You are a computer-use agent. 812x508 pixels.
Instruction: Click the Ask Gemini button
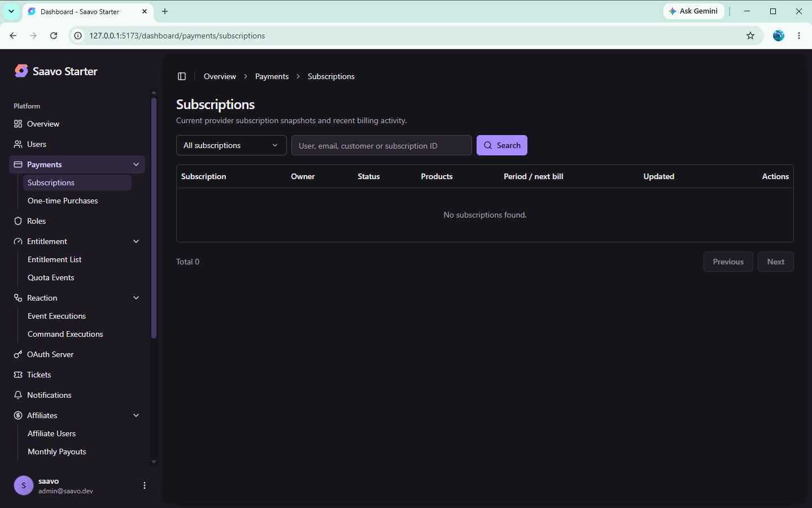tap(693, 11)
